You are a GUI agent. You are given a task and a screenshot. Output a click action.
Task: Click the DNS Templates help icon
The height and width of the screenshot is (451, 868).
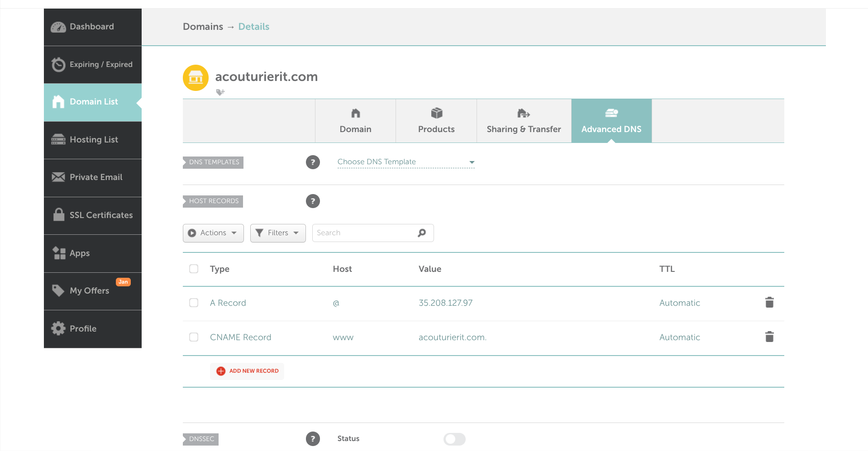313,162
